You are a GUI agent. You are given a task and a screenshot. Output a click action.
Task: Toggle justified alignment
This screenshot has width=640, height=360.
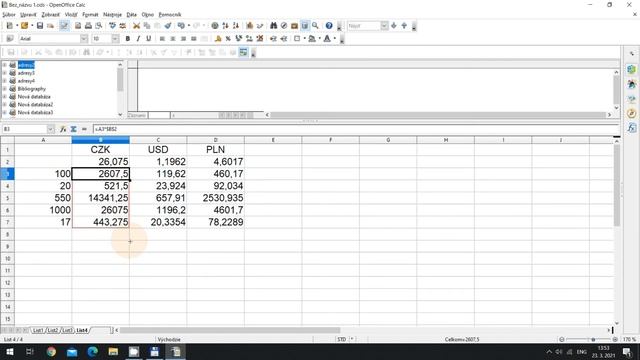pyautogui.click(x=194, y=38)
